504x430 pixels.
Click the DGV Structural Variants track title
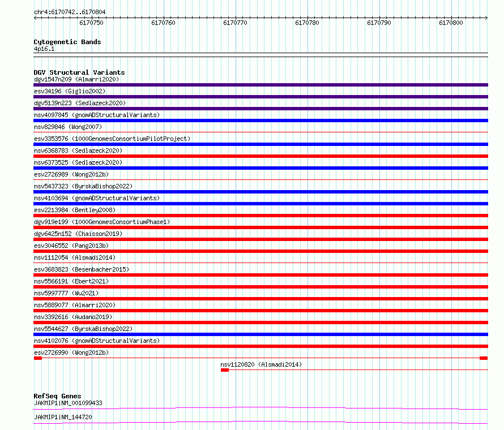coord(79,72)
